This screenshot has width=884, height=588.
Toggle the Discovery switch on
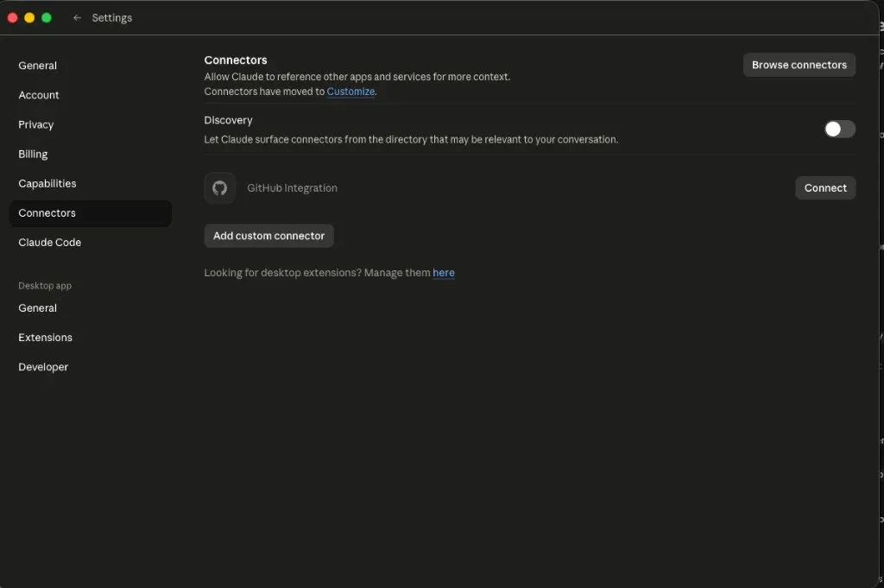click(839, 130)
